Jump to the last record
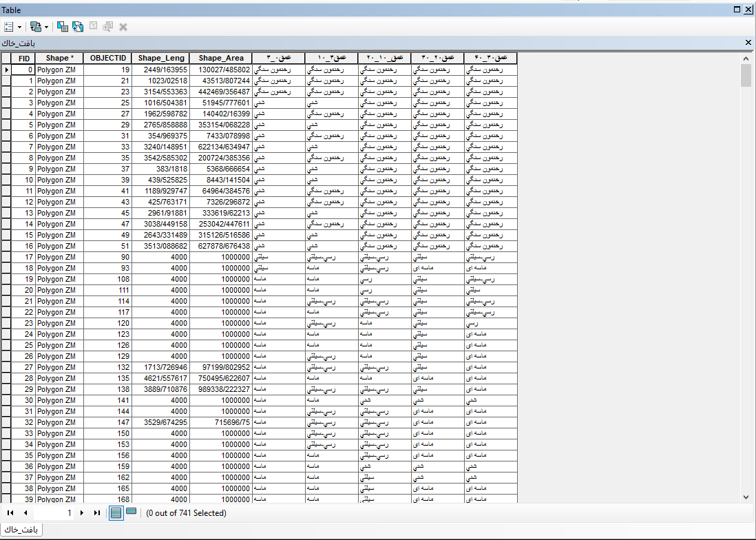This screenshot has width=756, height=540. point(97,513)
